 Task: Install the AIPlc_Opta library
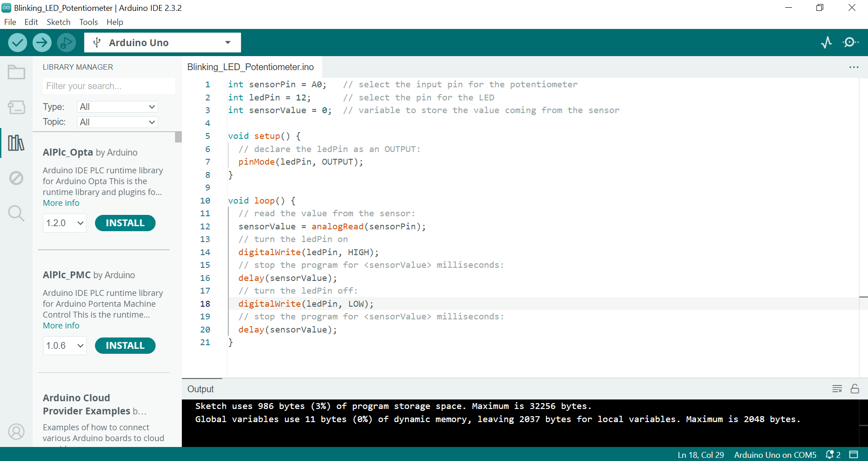[x=125, y=223]
